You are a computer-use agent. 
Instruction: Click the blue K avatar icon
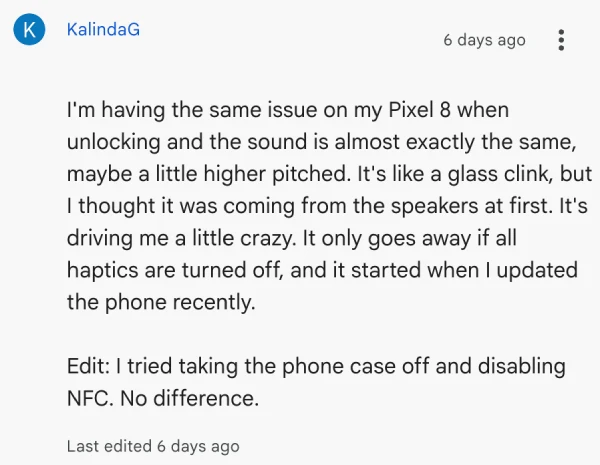[x=29, y=30]
